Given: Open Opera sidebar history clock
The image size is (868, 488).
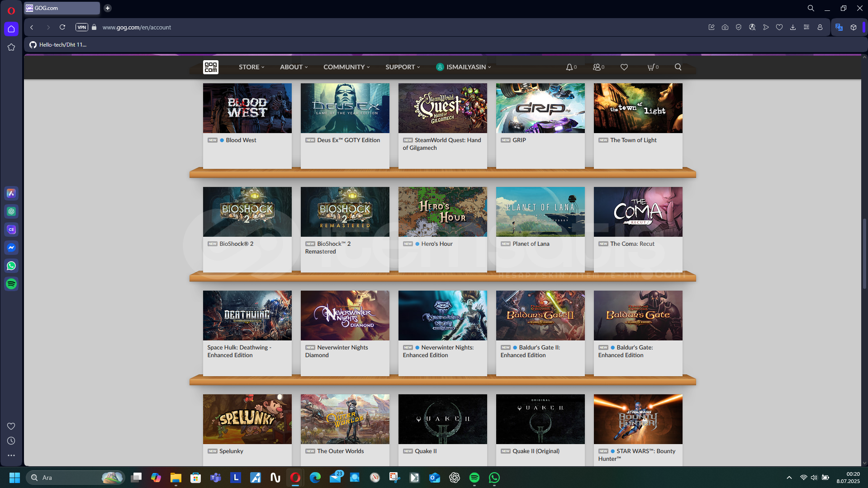Looking at the screenshot, I should 11,441.
